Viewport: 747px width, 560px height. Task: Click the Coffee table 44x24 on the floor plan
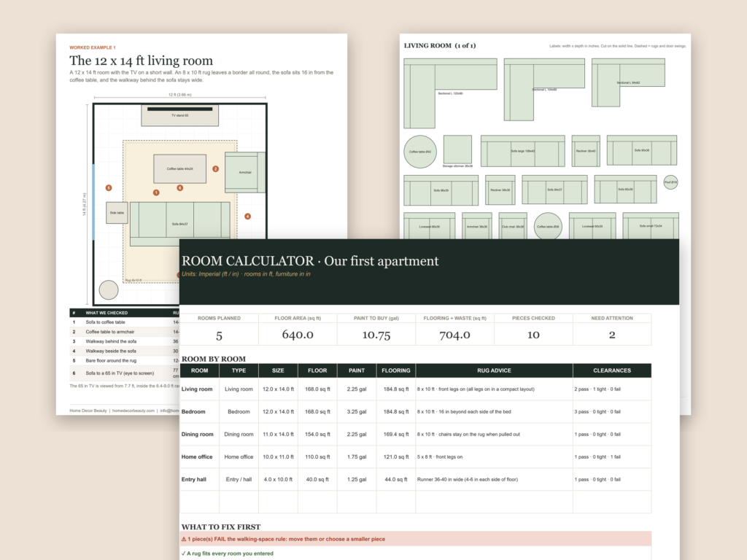(x=179, y=168)
